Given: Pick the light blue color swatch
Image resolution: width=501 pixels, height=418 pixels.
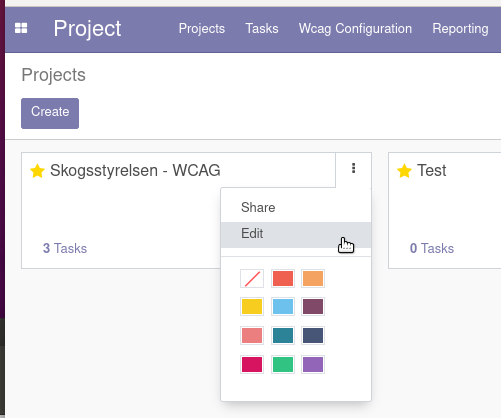Looking at the screenshot, I should pyautogui.click(x=283, y=307).
